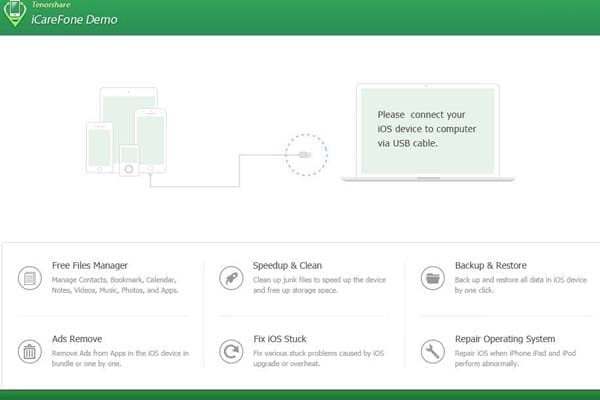Click the Backup & Restore drive icon
600x400 pixels.
[433, 277]
